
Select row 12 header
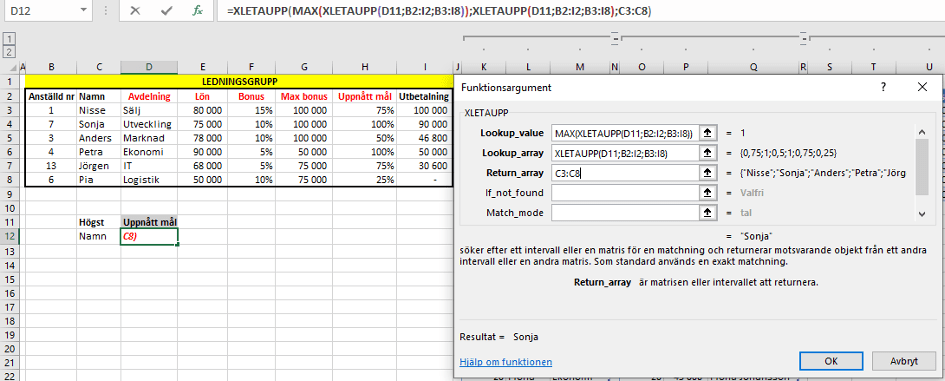tap(10, 236)
